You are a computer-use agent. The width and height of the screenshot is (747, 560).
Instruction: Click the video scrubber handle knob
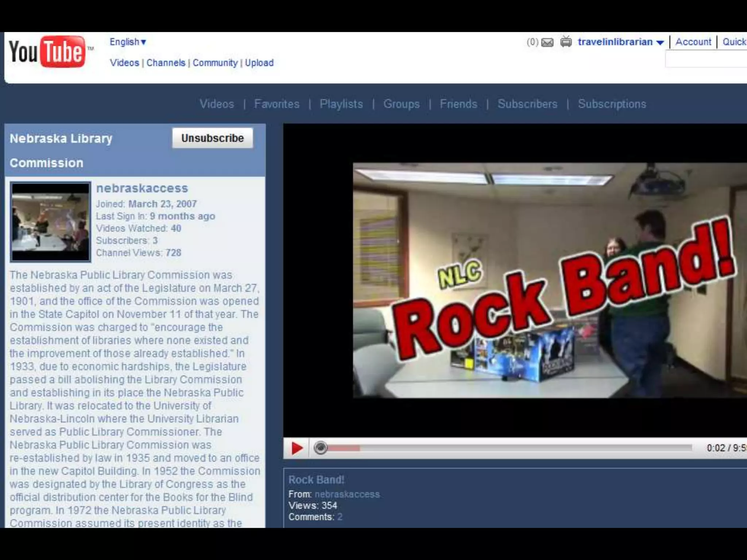click(x=321, y=448)
